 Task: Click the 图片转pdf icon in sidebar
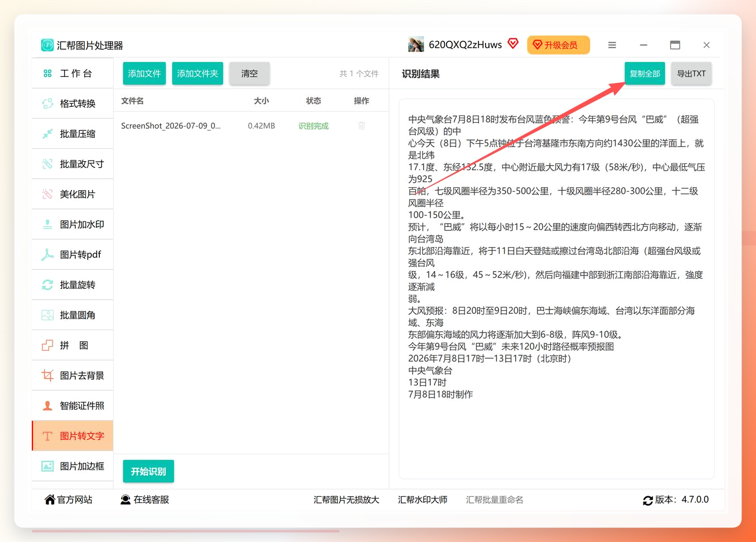(47, 254)
